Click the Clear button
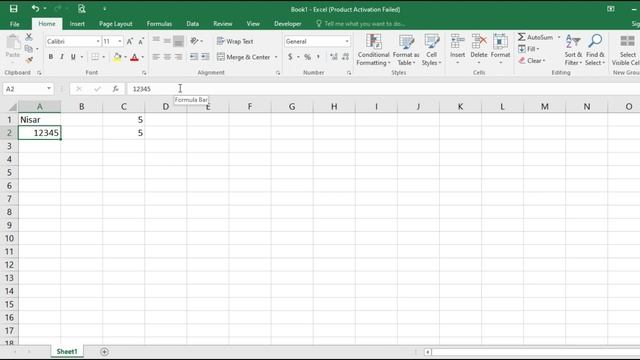Image resolution: width=640 pixels, height=360 pixels. [532, 61]
